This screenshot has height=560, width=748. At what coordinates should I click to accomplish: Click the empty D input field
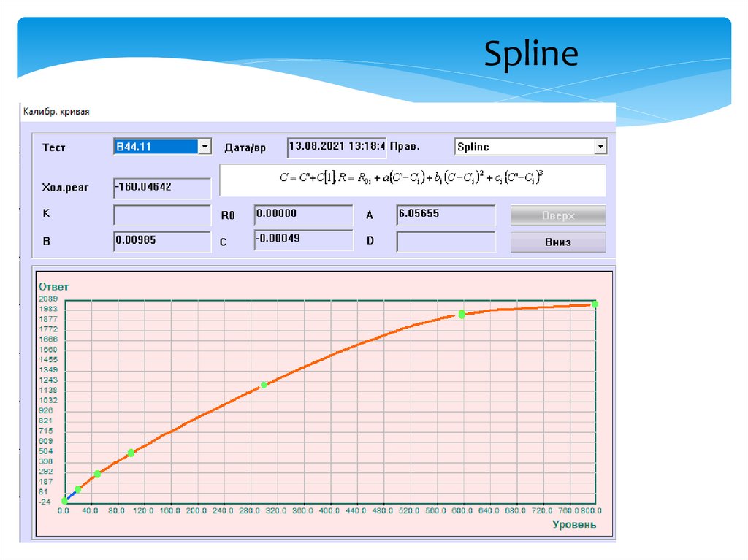[x=446, y=242]
